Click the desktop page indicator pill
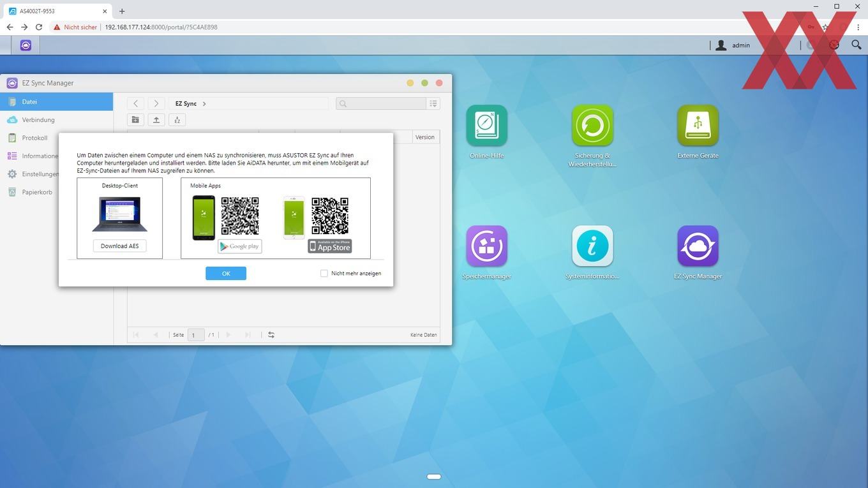Image resolution: width=868 pixels, height=488 pixels. coord(434,477)
